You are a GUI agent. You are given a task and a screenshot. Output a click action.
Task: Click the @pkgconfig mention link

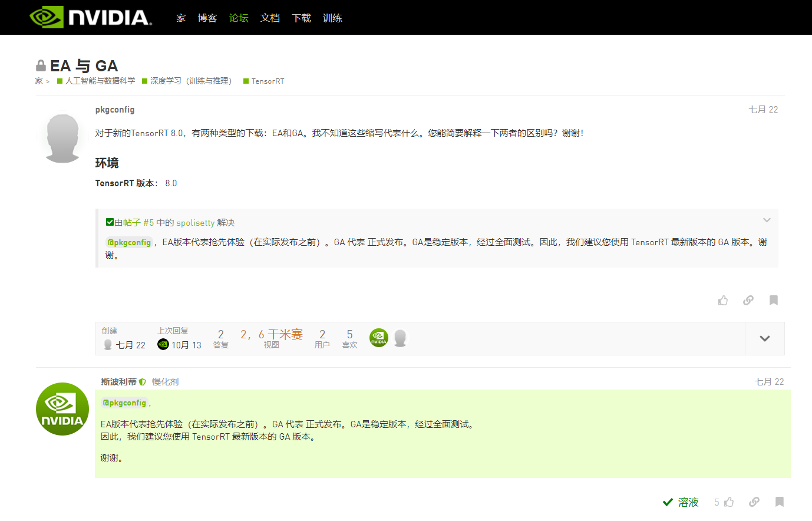point(129,242)
